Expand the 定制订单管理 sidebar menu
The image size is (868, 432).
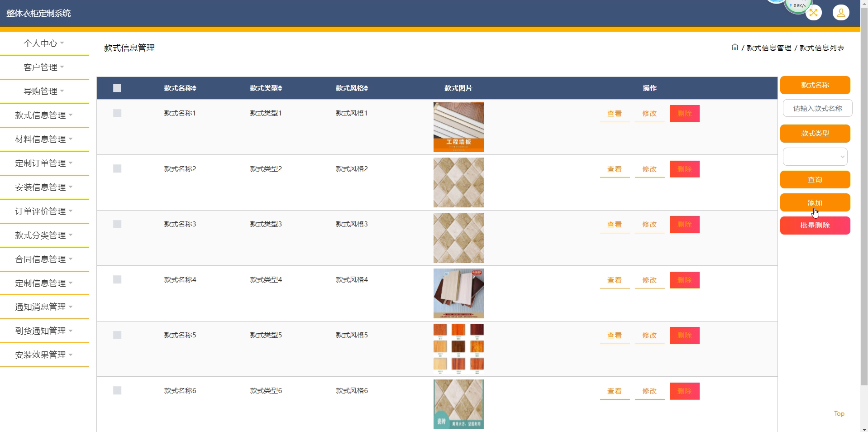pyautogui.click(x=44, y=163)
